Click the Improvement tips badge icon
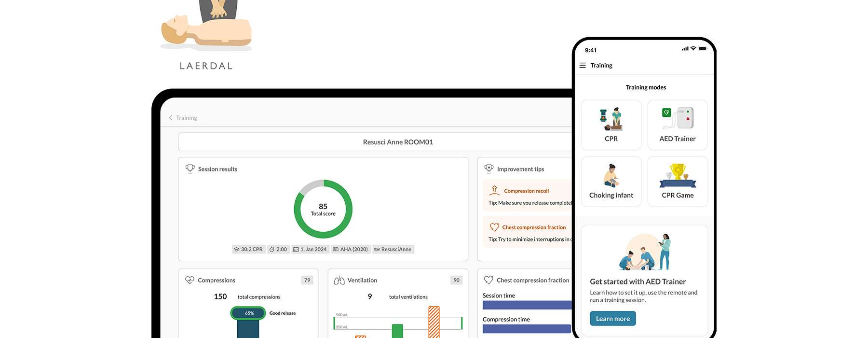This screenshot has width=868, height=338. click(489, 169)
